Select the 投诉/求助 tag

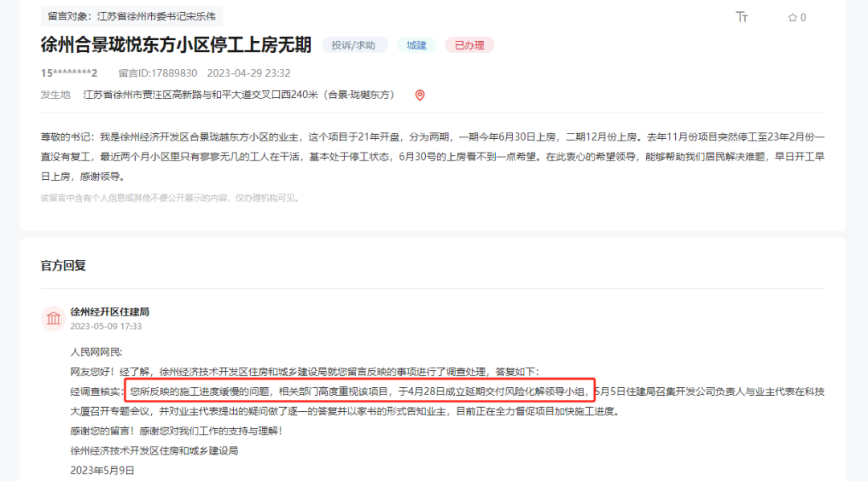354,45
